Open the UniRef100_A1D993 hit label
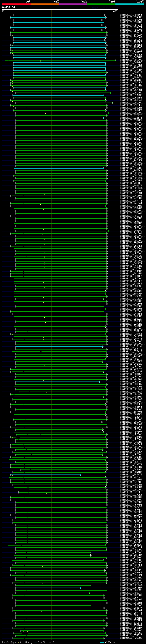Image resolution: width=146 pixels, height=644 pixels. point(131,550)
